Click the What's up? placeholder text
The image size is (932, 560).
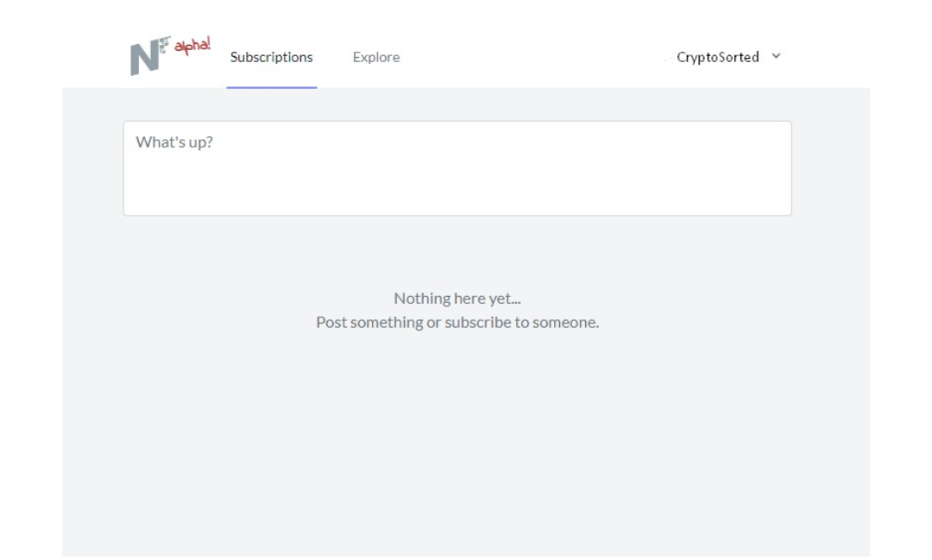(x=174, y=142)
